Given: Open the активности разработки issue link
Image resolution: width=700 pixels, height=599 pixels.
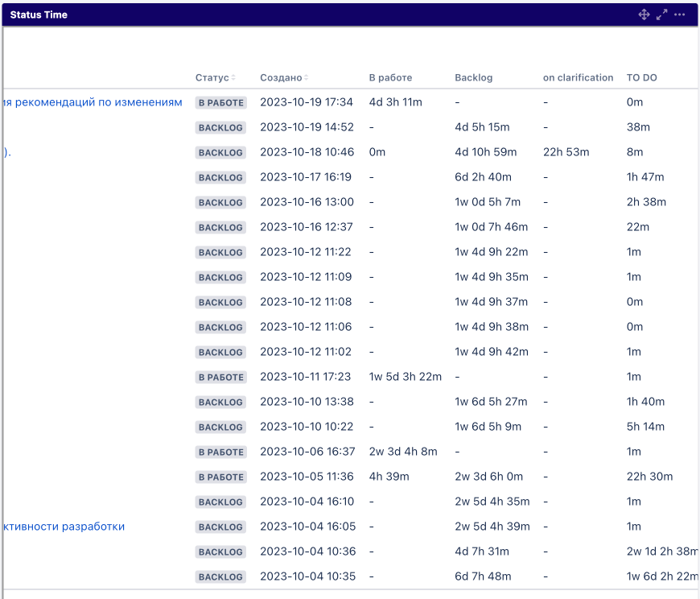Looking at the screenshot, I should click(64, 527).
